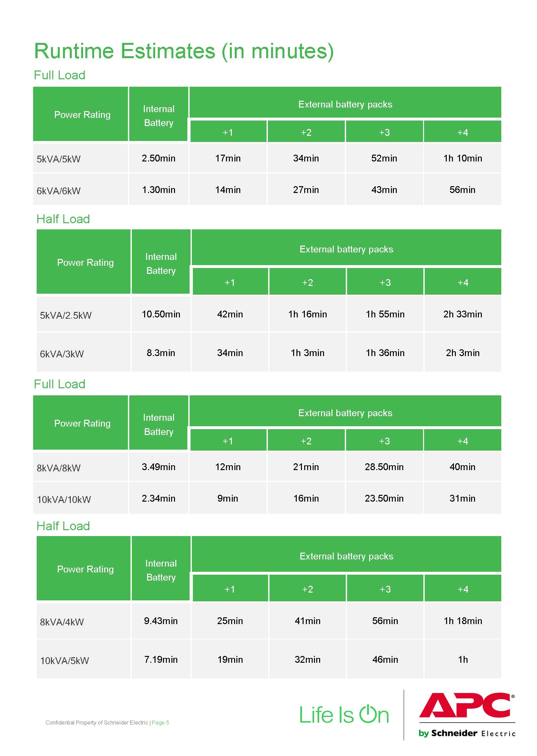Select the 7.19min internal battery cell
Viewport: 537px width, 756px height.
pos(161,660)
